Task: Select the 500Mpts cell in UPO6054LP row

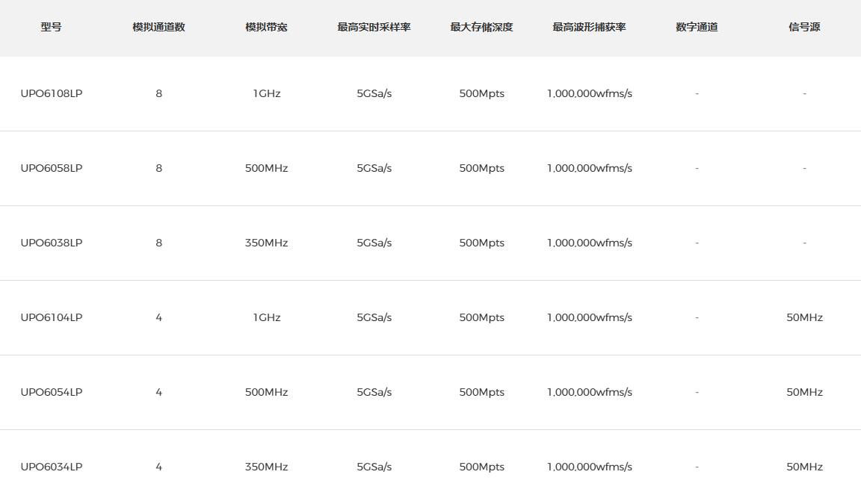Action: coord(481,392)
